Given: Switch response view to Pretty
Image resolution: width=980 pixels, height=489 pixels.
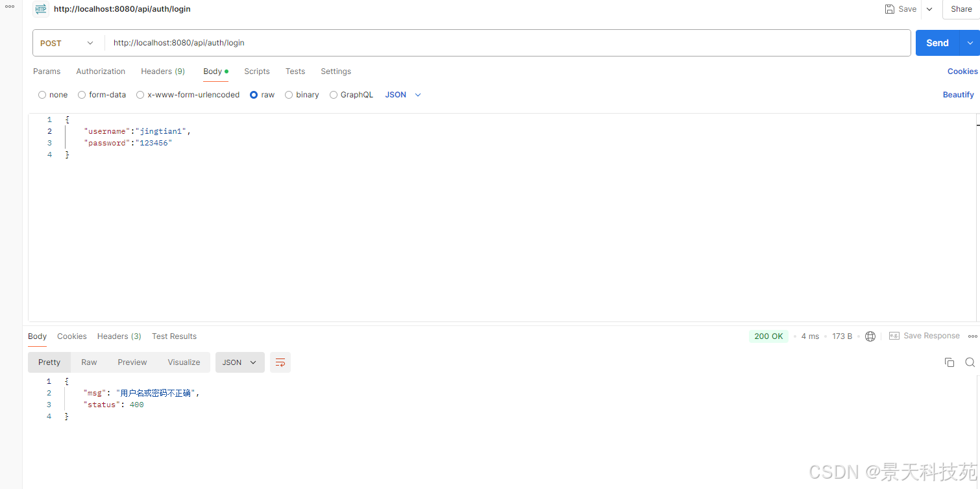Looking at the screenshot, I should (x=49, y=362).
